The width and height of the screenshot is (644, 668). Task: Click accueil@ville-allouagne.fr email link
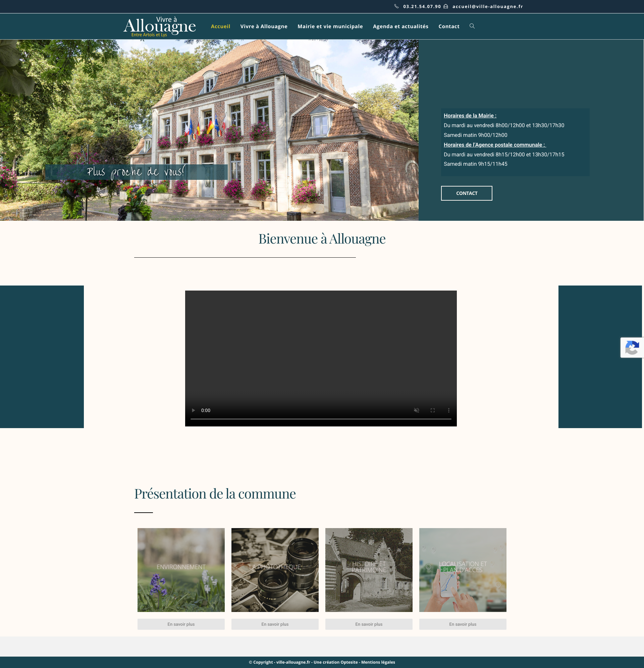pos(488,6)
